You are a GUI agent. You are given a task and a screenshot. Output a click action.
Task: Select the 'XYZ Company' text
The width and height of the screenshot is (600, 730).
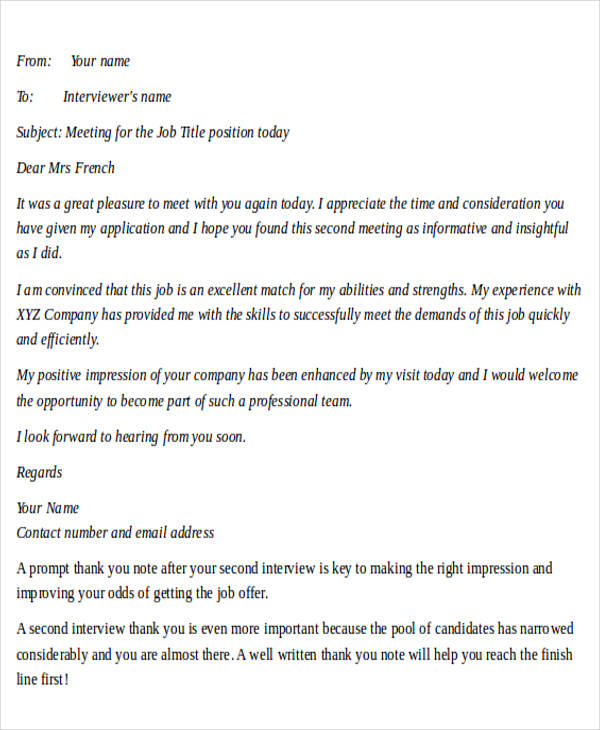[57, 315]
